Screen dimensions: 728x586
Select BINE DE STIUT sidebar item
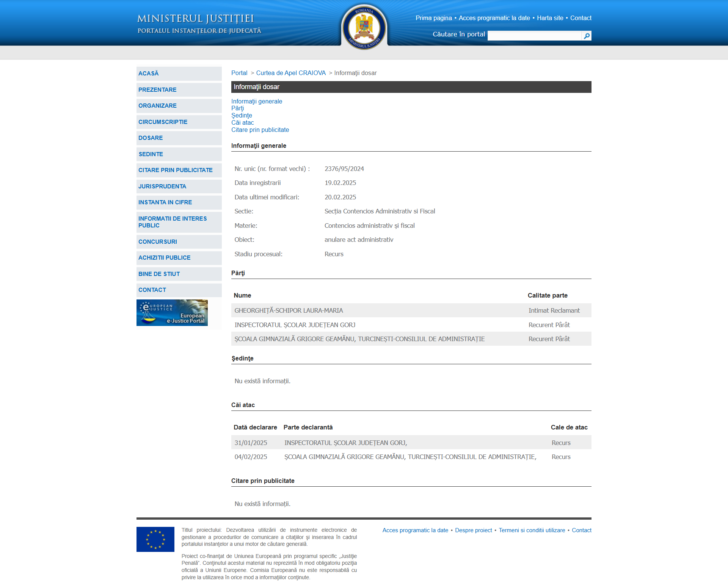point(179,274)
